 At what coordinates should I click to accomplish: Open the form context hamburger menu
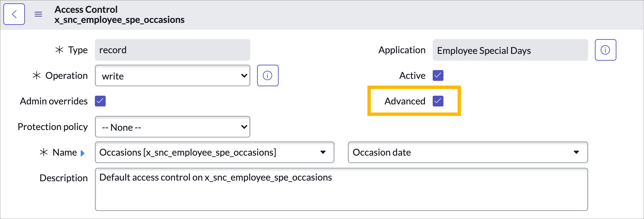tap(38, 14)
